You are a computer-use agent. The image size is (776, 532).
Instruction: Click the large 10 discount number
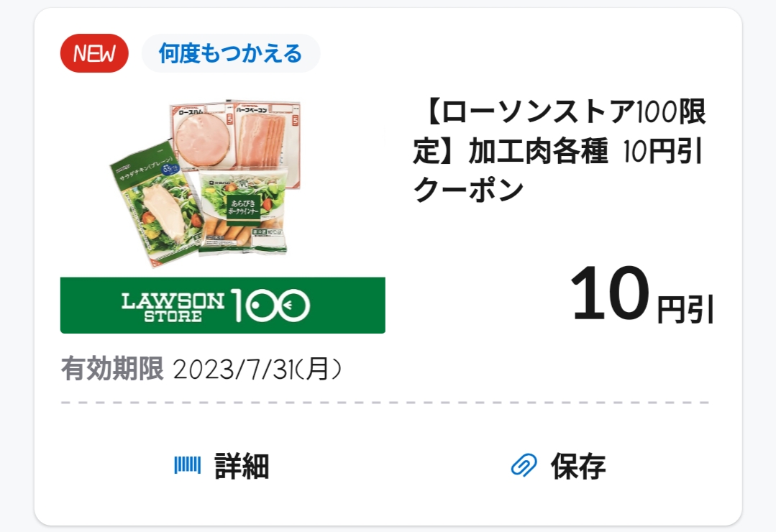pyautogui.click(x=608, y=295)
